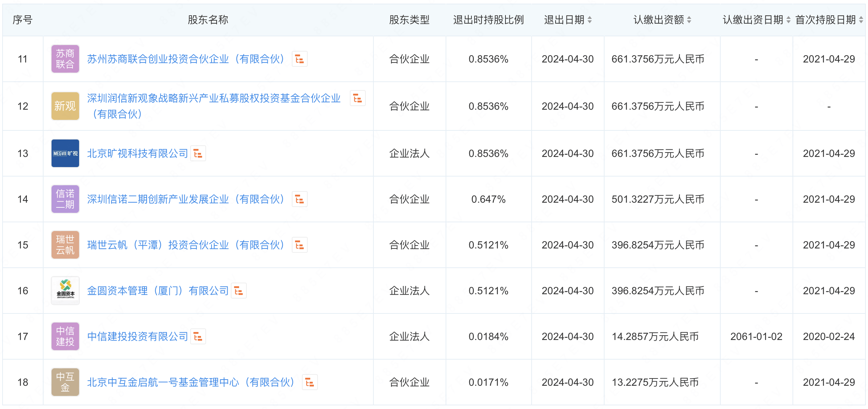Sort by 退出日期 column arrows

(x=590, y=20)
